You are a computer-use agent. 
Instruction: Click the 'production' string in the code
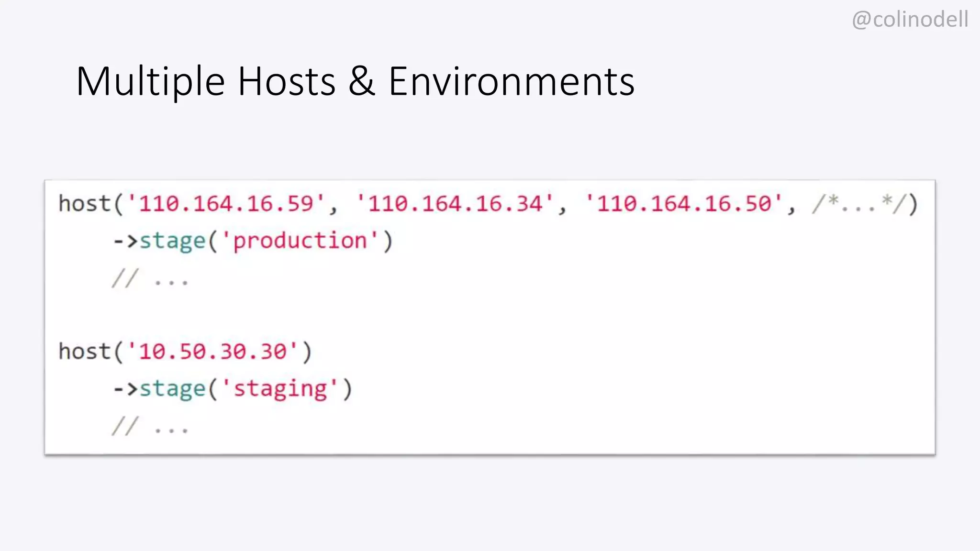tap(300, 241)
